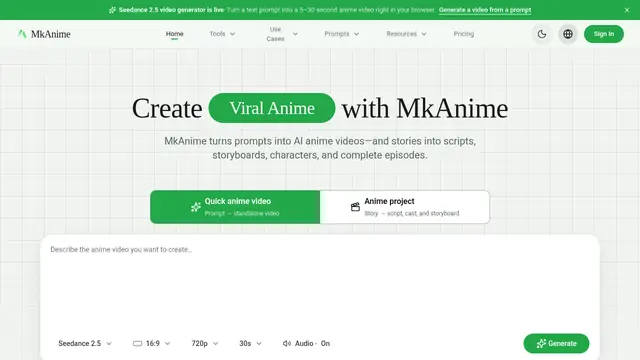The width and height of the screenshot is (640, 360).
Task: Click the sparkle icon on Quick anime video
Action: 196,207
